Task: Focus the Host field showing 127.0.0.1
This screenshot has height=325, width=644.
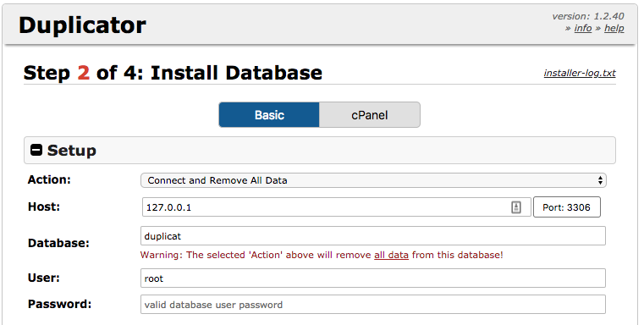Action: [x=336, y=207]
